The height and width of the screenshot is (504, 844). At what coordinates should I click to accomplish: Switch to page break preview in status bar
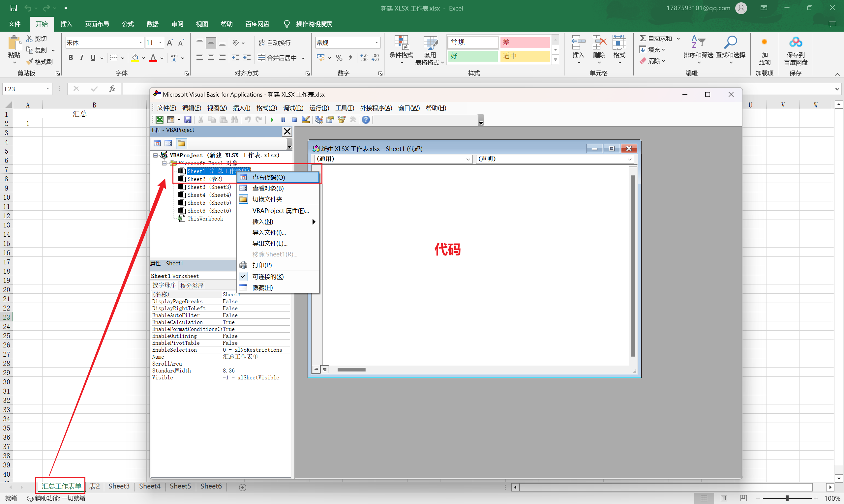coord(743,498)
